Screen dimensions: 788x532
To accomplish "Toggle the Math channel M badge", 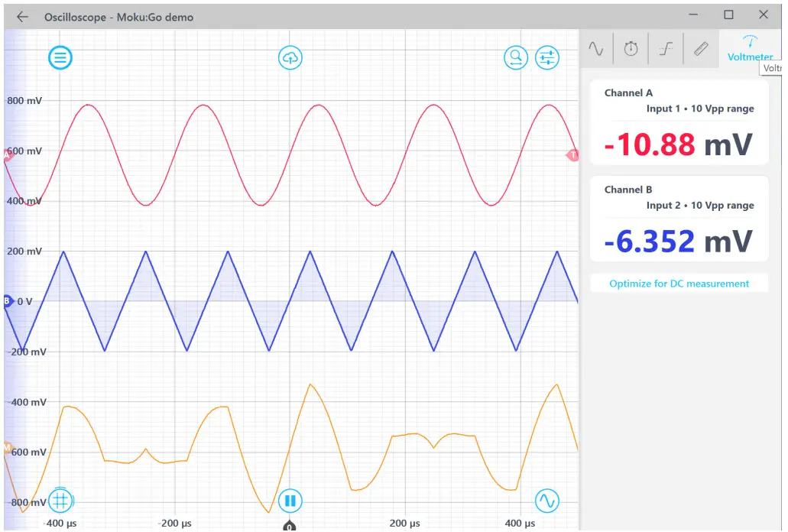I will [x=7, y=448].
